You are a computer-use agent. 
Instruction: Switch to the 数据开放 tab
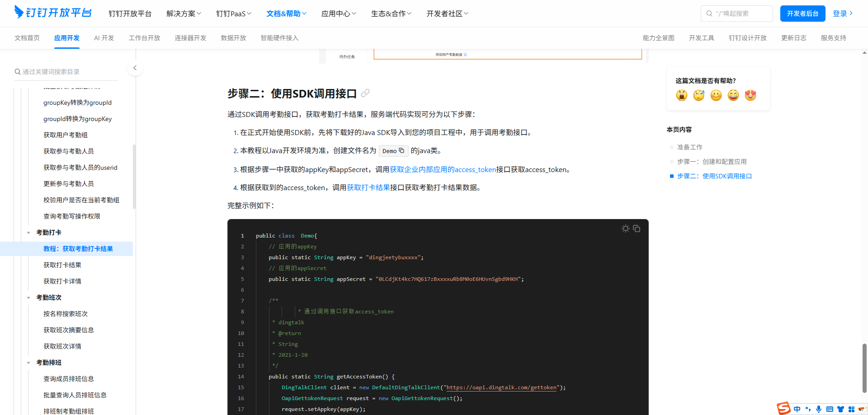coord(234,38)
